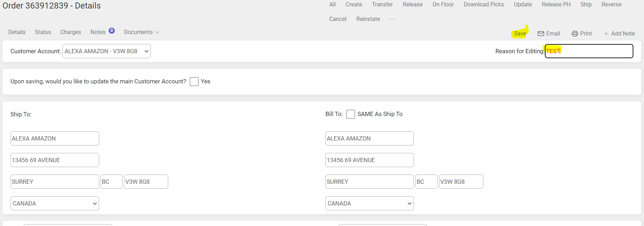Screen dimensions: 644x226
Task: Open the Documents dropdown menu
Action: pos(141,32)
